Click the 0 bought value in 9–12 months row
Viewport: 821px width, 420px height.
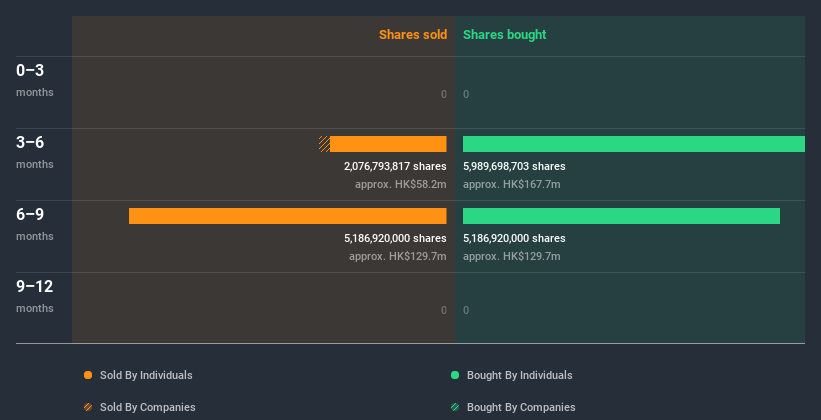466,310
